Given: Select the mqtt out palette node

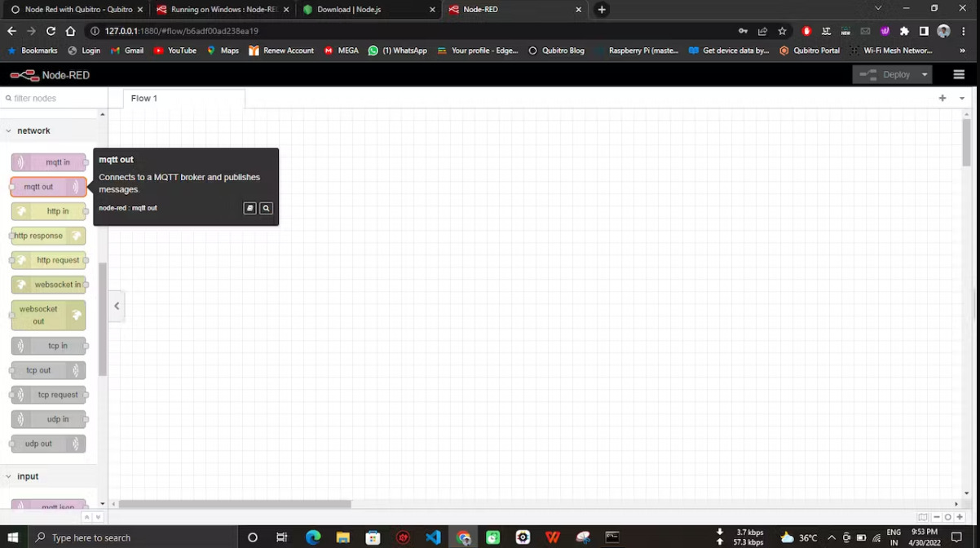Looking at the screenshot, I should point(49,187).
